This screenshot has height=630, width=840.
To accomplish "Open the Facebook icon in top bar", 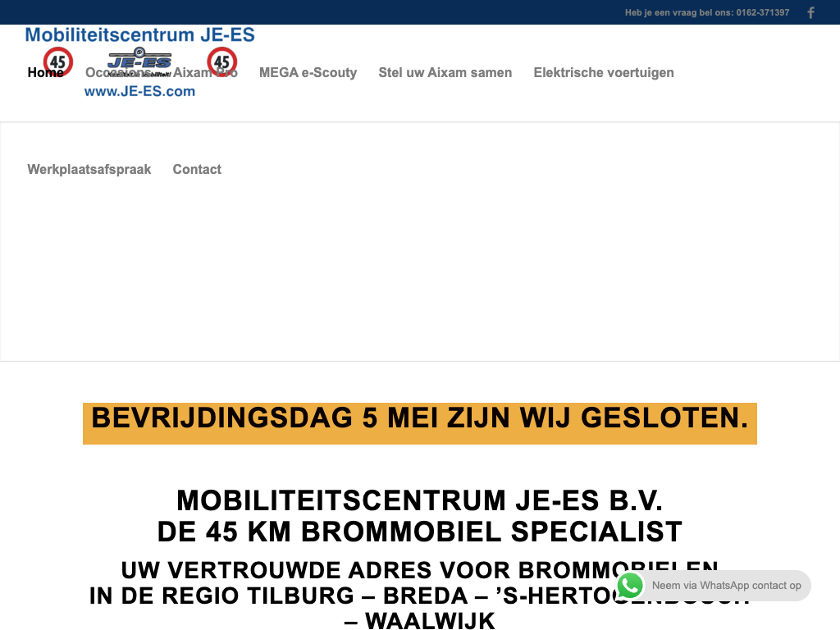I will 810,12.
